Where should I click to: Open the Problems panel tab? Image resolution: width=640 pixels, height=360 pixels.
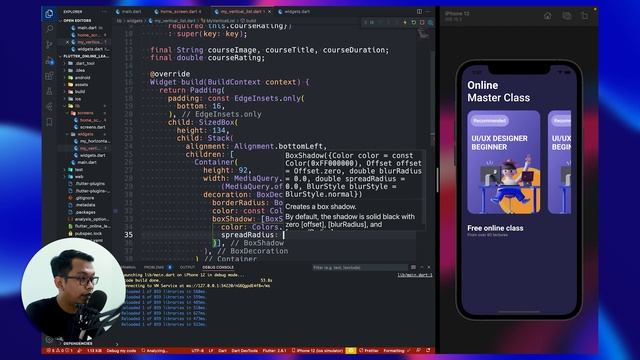(154, 267)
